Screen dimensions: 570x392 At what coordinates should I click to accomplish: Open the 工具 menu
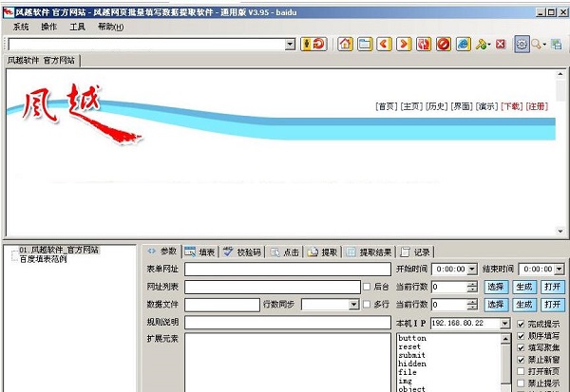point(78,27)
